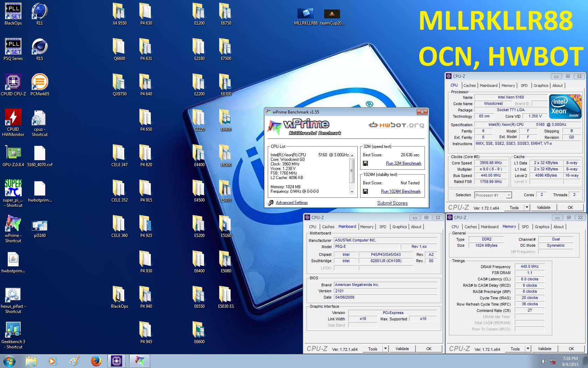Click the clock showing 7:18 PM

pos(570,359)
